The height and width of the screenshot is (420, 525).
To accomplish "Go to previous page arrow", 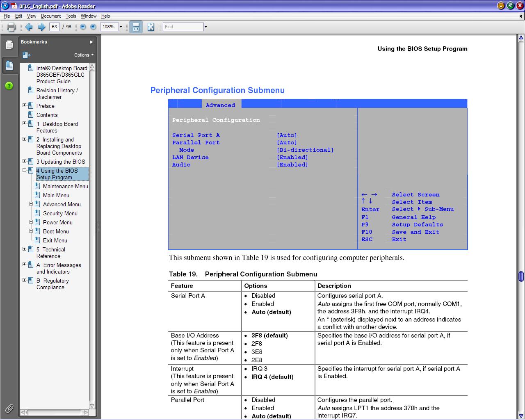I will coord(29,27).
